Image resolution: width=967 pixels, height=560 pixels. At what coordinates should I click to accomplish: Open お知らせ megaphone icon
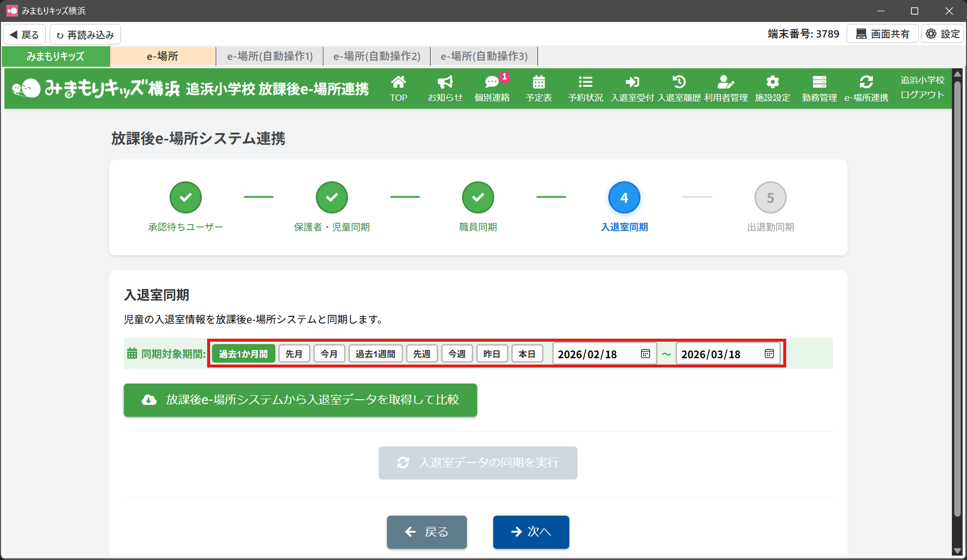coord(445,88)
